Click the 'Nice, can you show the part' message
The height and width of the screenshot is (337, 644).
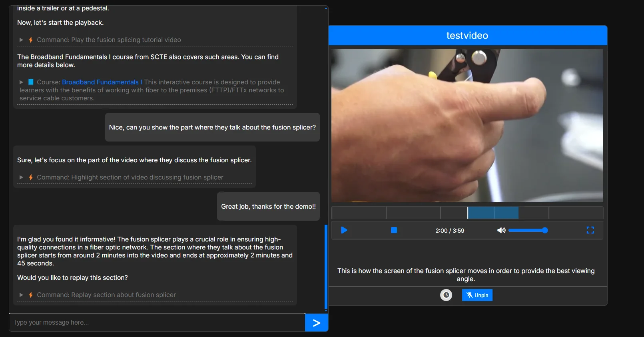(212, 127)
